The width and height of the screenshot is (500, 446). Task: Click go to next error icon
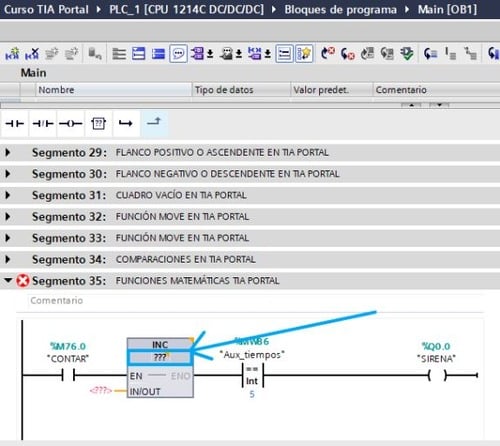click(327, 53)
